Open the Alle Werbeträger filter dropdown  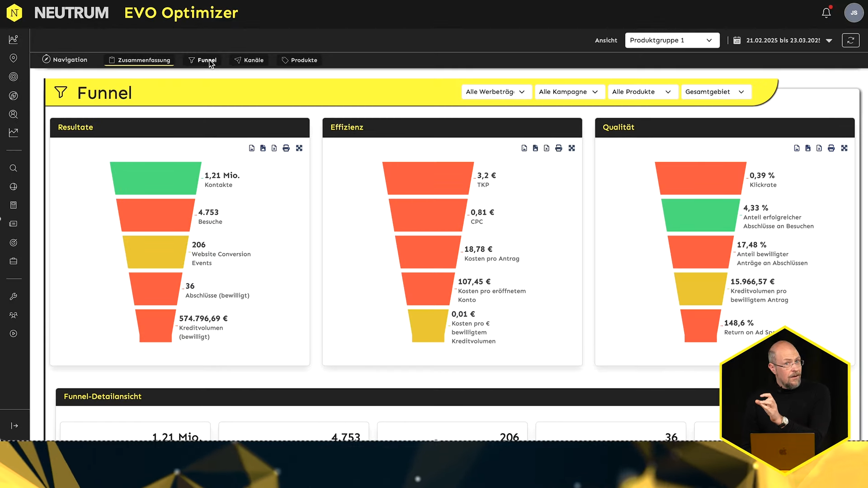click(496, 92)
